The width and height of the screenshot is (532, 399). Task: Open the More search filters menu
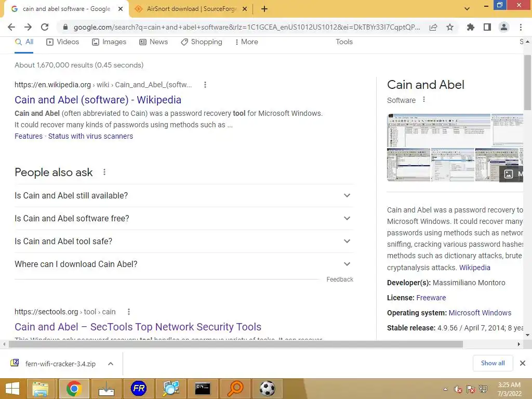[x=247, y=42]
